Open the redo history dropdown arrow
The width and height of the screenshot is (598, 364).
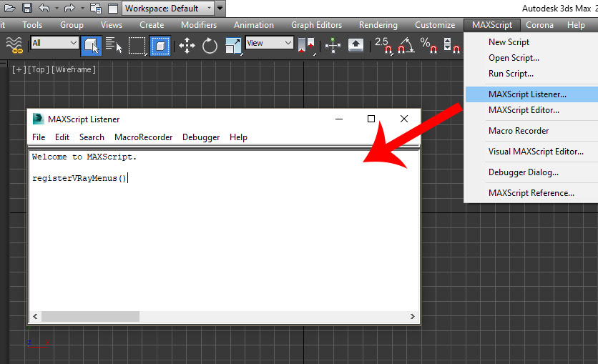click(82, 8)
